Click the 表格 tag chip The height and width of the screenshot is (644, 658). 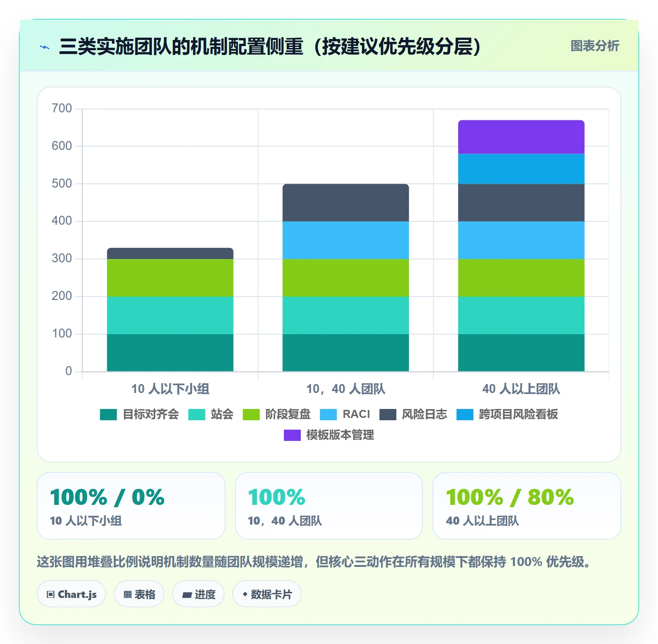click(x=139, y=594)
